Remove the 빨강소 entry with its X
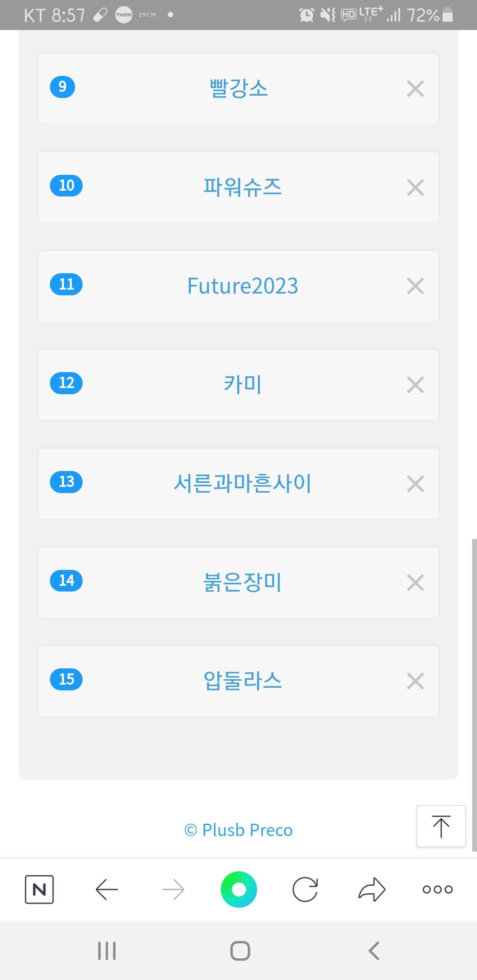The image size is (477, 980). (415, 89)
